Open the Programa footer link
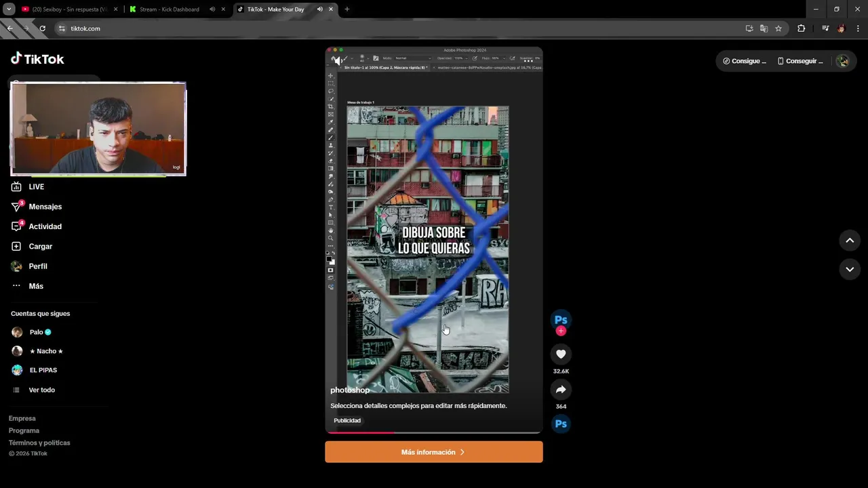Image resolution: width=868 pixels, height=488 pixels. [24, 430]
